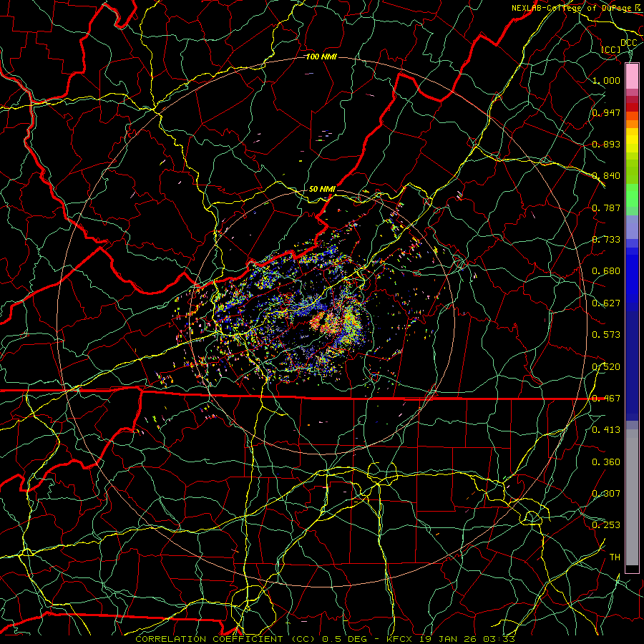The image size is (644, 644).
Task: Select the 0.360 legend value
Action: [606, 462]
